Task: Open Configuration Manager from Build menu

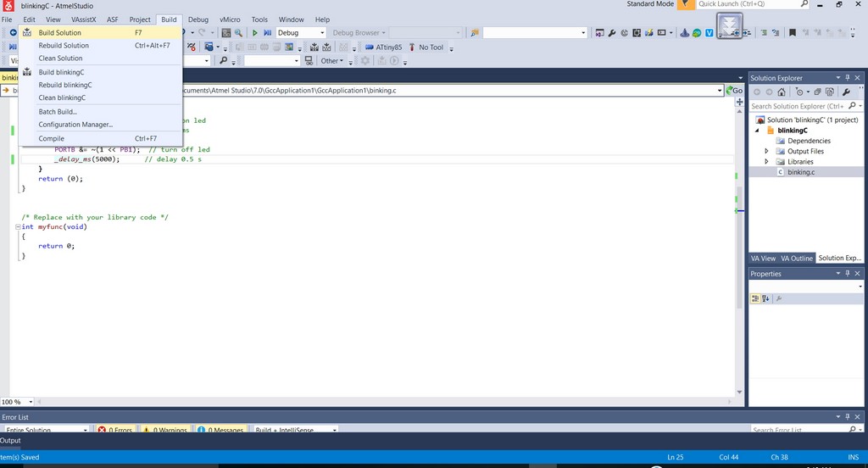Action: point(100,125)
